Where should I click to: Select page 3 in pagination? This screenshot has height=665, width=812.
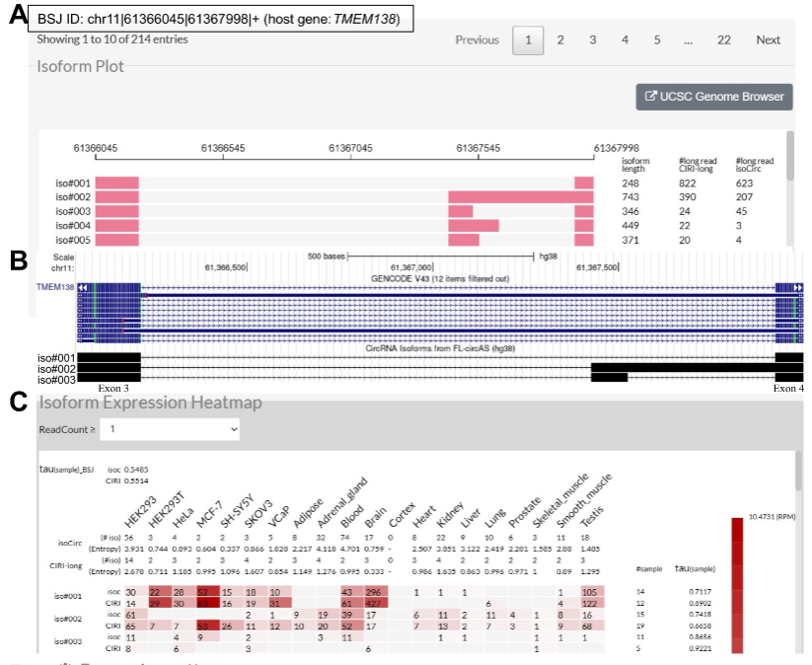click(593, 40)
